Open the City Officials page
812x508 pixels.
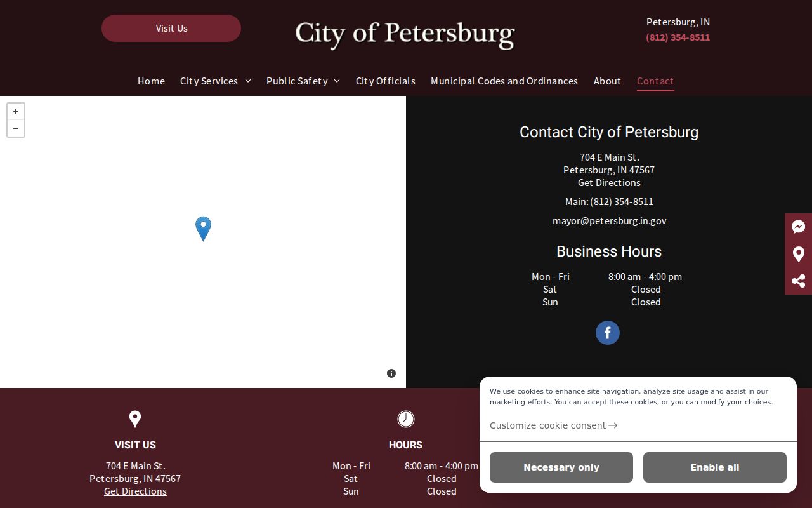386,81
